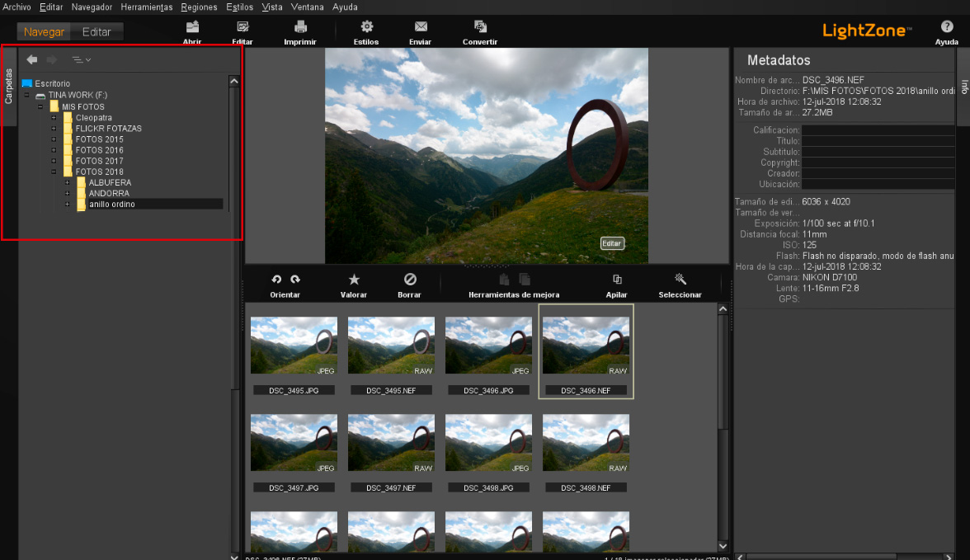970x560 pixels.
Task: Click the Enviar envelope icon
Action: pos(421,27)
